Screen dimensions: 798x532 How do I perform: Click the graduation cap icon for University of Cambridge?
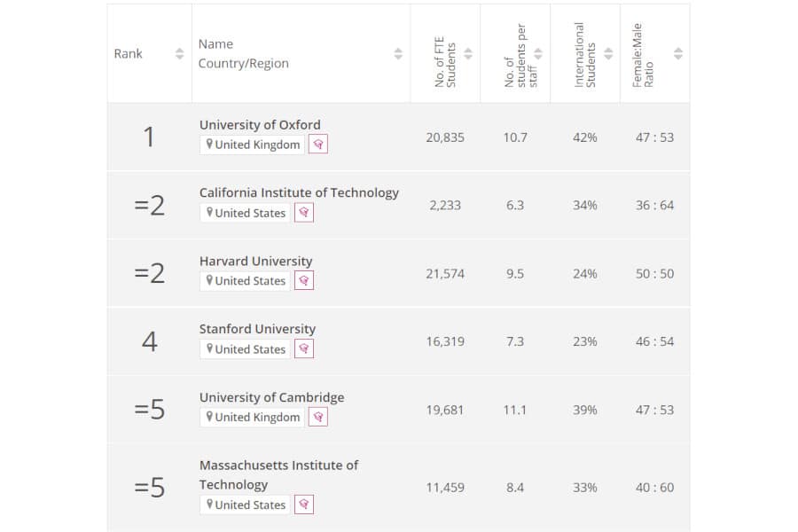point(318,417)
